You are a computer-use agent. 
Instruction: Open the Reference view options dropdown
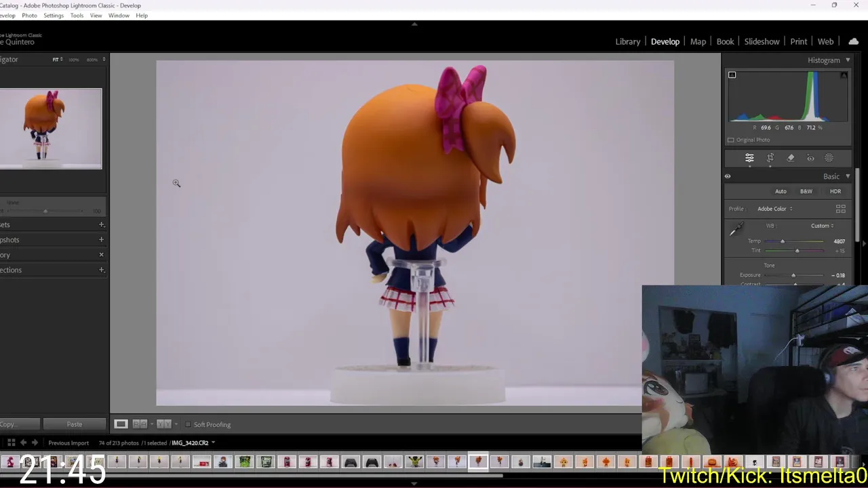coord(152,424)
